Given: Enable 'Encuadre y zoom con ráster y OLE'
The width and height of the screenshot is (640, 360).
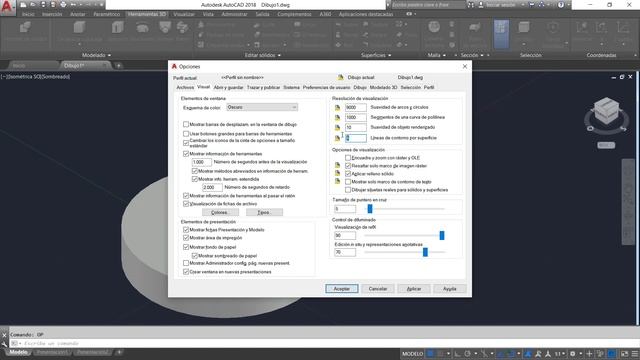Looking at the screenshot, I should [x=348, y=158].
